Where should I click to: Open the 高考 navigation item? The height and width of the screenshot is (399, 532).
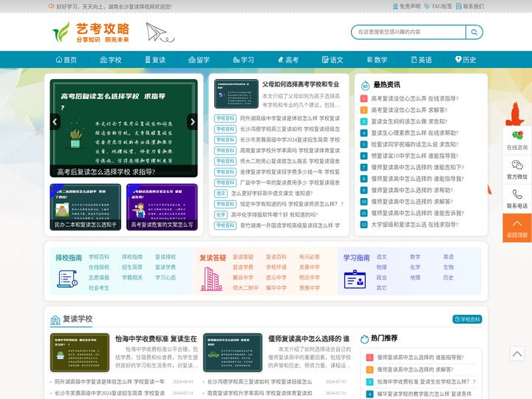coord(288,60)
